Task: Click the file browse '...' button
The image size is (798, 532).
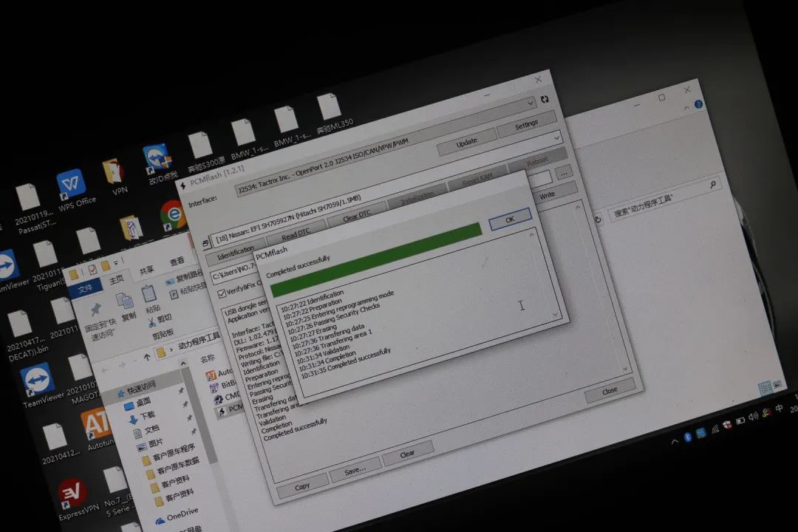Action: [564, 173]
